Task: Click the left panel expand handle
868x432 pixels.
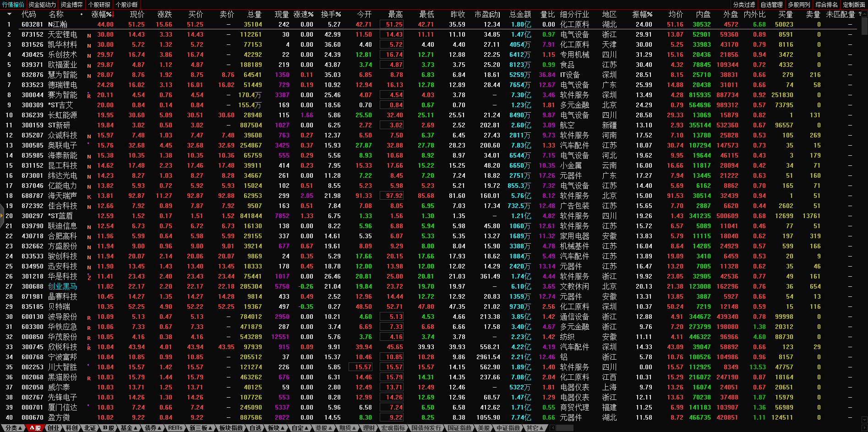Action: tap(2, 218)
